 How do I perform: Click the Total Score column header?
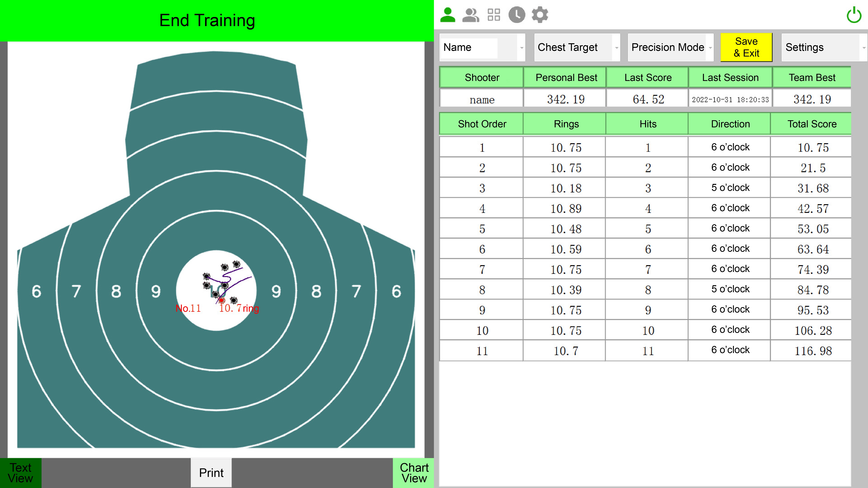coord(812,124)
